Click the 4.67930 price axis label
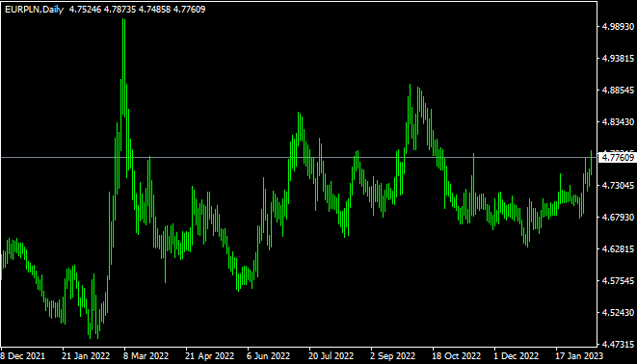Screen dimensions: 637x364 (618, 217)
